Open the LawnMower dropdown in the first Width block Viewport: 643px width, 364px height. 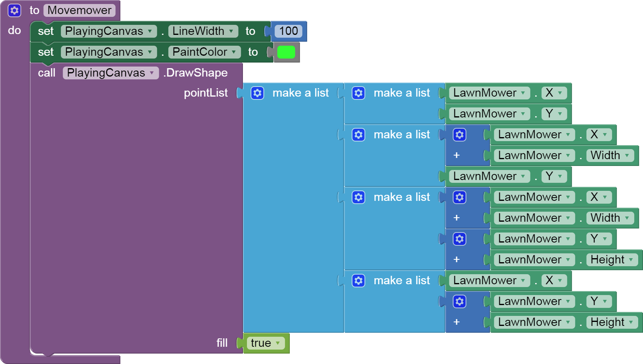coord(534,156)
